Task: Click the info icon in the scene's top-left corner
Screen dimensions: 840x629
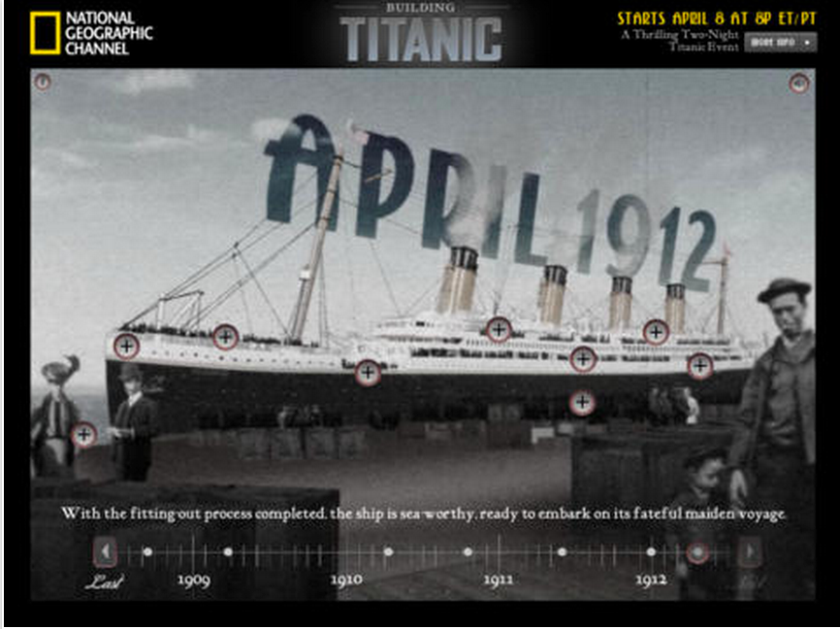Action: [43, 83]
